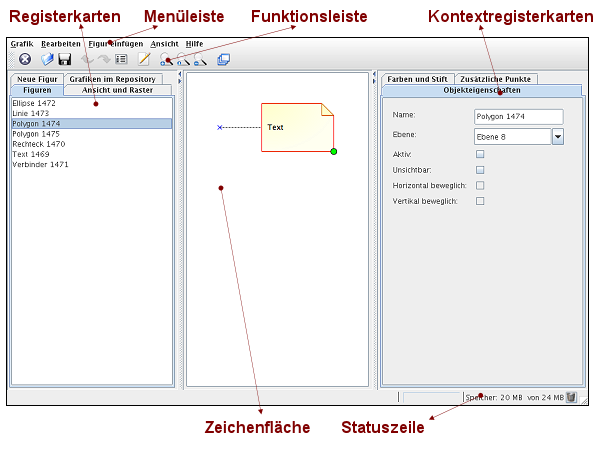The width and height of the screenshot is (605, 450).
Task: Switch to the Neue Figur tab
Action: pyautogui.click(x=37, y=79)
